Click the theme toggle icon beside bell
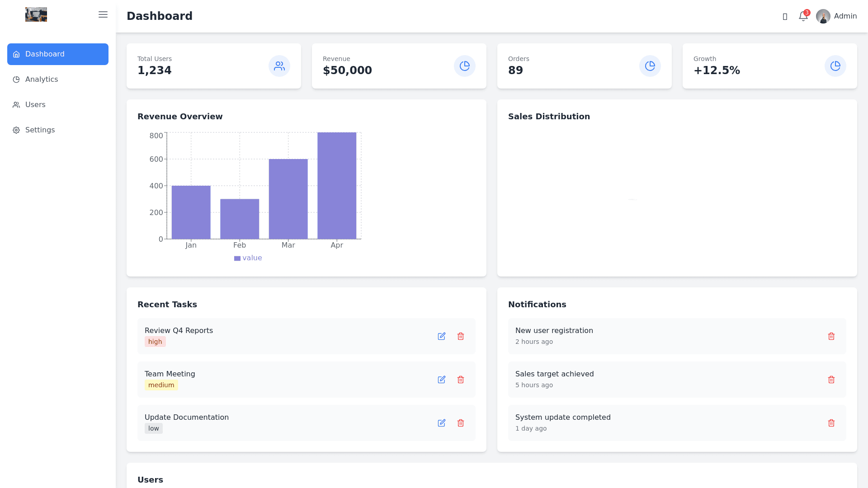The width and height of the screenshot is (868, 488). click(x=785, y=16)
